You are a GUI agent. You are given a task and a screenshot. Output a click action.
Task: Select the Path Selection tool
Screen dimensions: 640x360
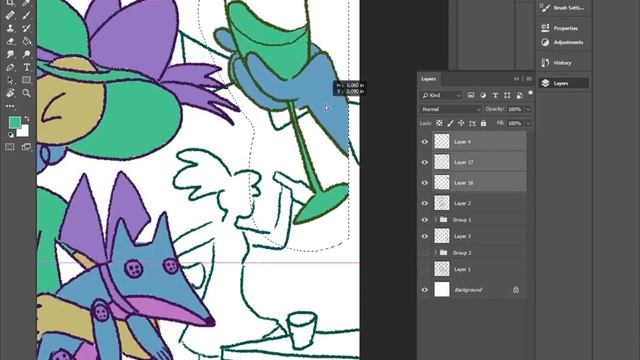[x=10, y=80]
